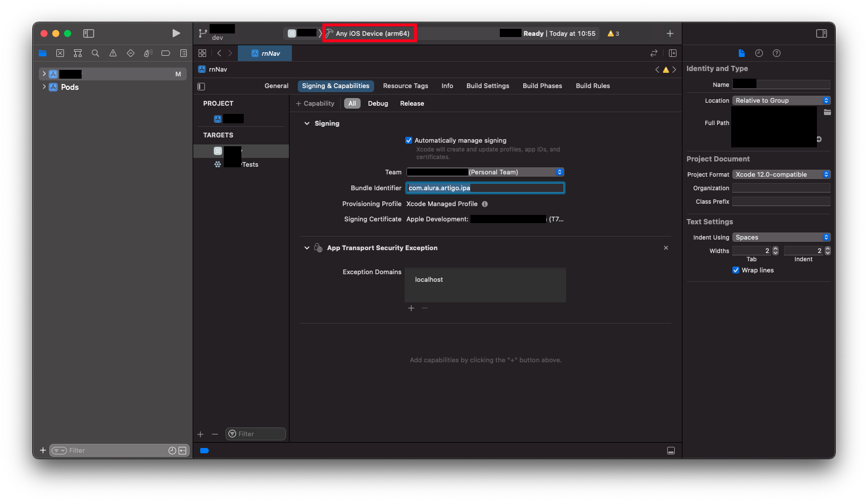Image resolution: width=868 pixels, height=502 pixels.
Task: Filter capabilities by Debug
Action: (x=378, y=103)
